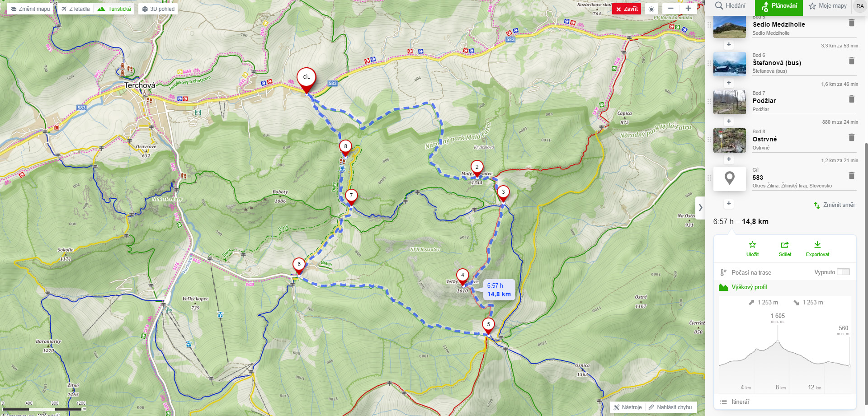Delete the Štefanová (bus) waypoint
Image resolution: width=868 pixels, height=416 pixels.
click(851, 61)
